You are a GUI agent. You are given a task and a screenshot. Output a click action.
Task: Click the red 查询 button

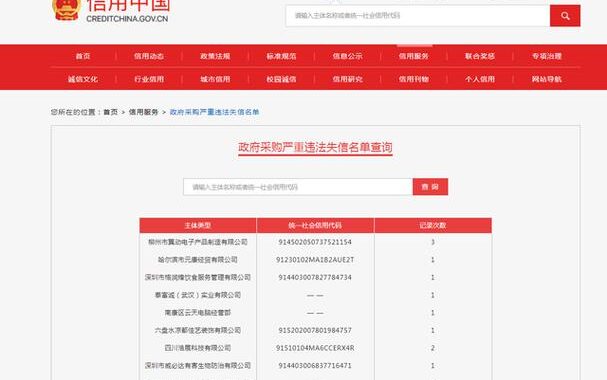pos(430,187)
